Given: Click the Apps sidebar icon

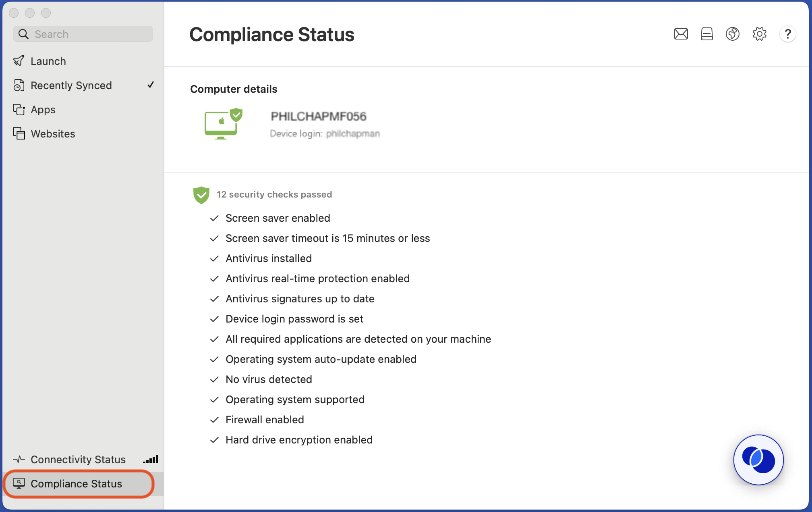Looking at the screenshot, I should 19,109.
